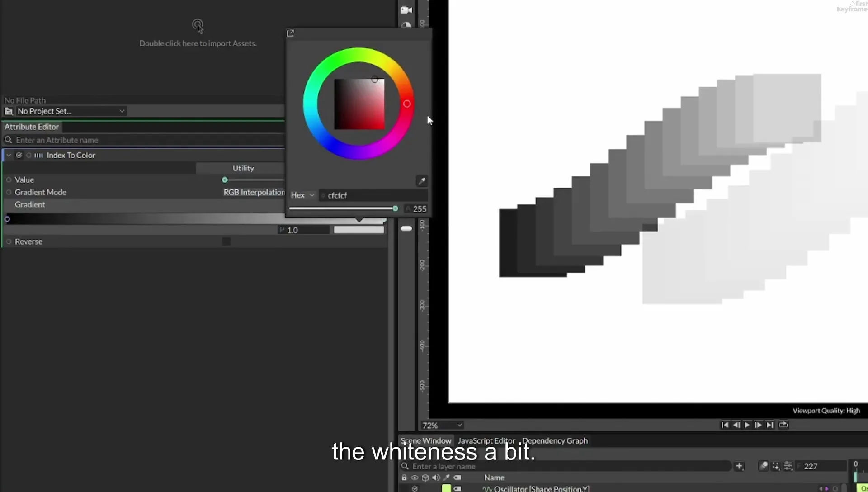Click the Enter a layer name search field

[x=565, y=466]
